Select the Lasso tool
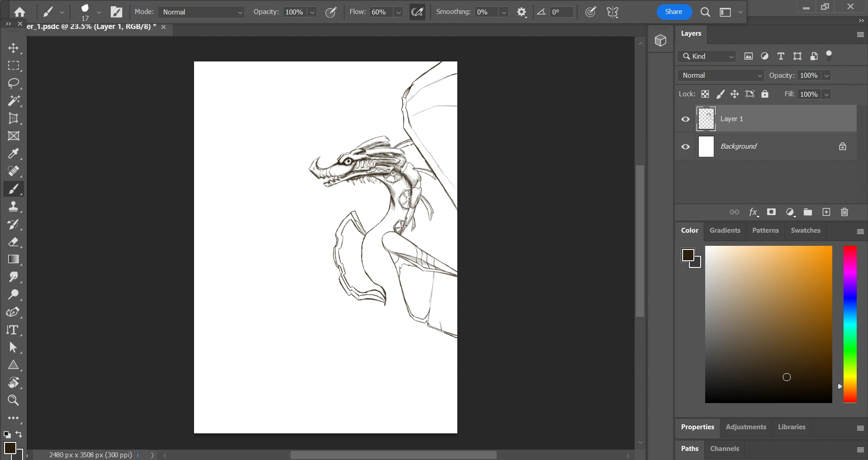868x460 pixels. (14, 84)
